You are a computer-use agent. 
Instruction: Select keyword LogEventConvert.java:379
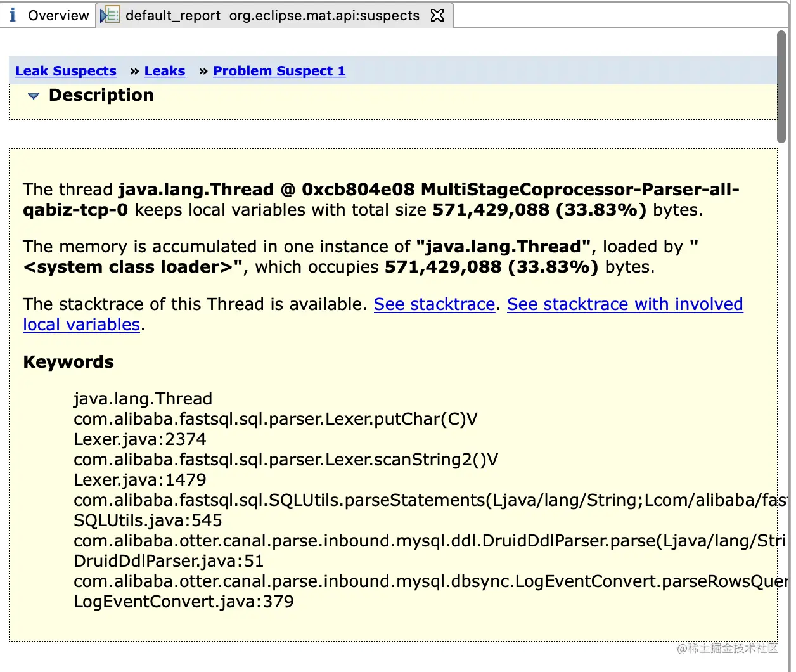point(184,602)
